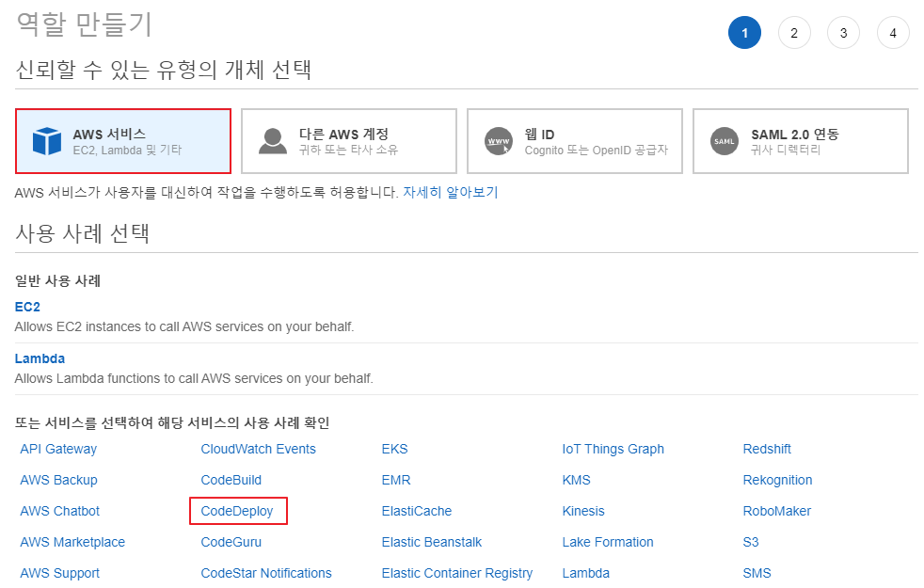
Task: Select Lake Formation service
Action: pos(608,542)
